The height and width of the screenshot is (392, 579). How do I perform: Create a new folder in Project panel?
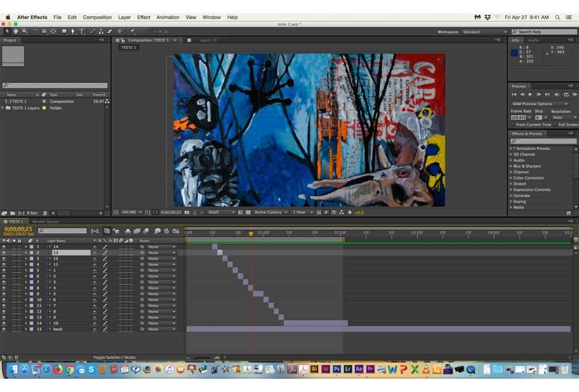(13, 213)
